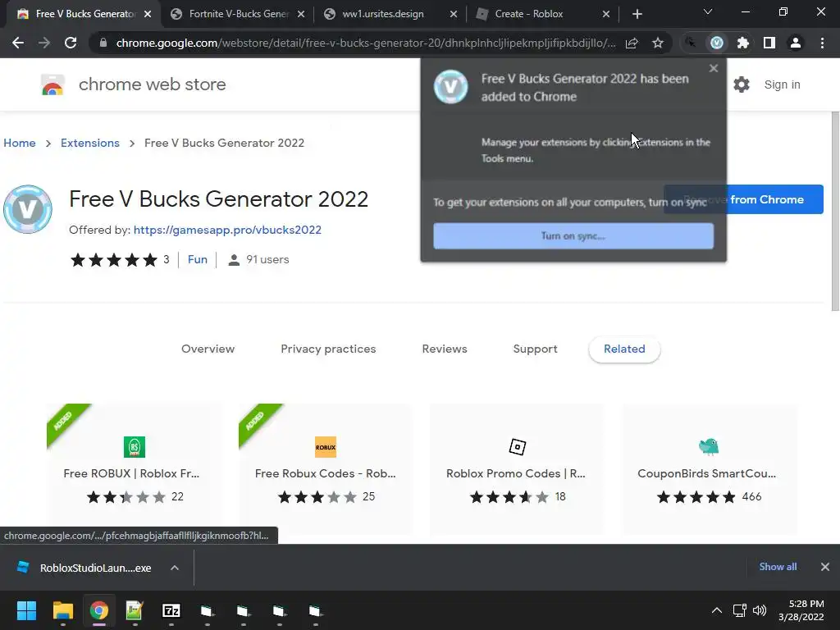840x630 pixels.
Task: Go back using the browser back arrow
Action: click(x=18, y=43)
